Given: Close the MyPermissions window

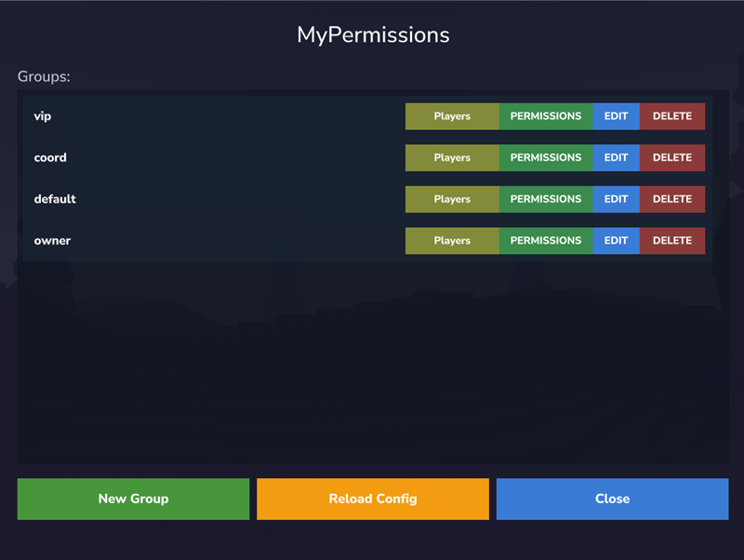Looking at the screenshot, I should point(612,499).
